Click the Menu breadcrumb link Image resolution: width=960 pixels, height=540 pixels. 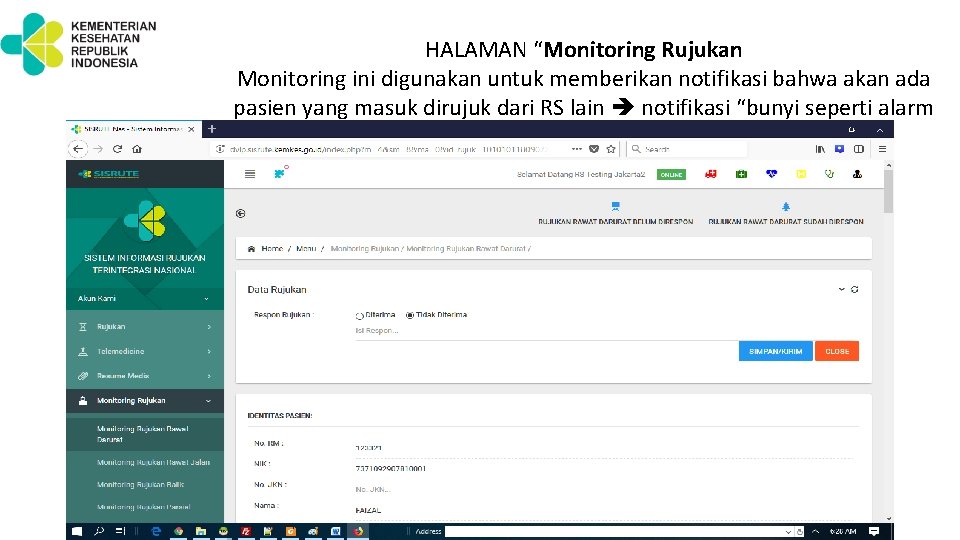[306, 249]
